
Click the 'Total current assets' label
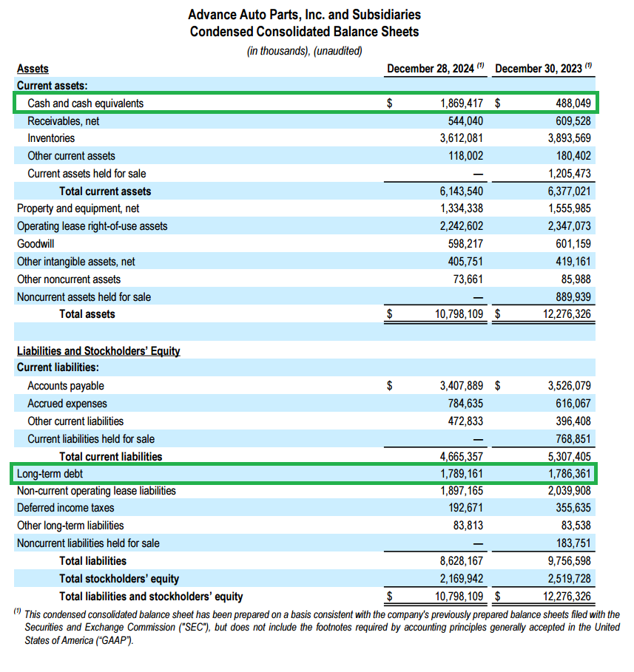[x=105, y=191]
